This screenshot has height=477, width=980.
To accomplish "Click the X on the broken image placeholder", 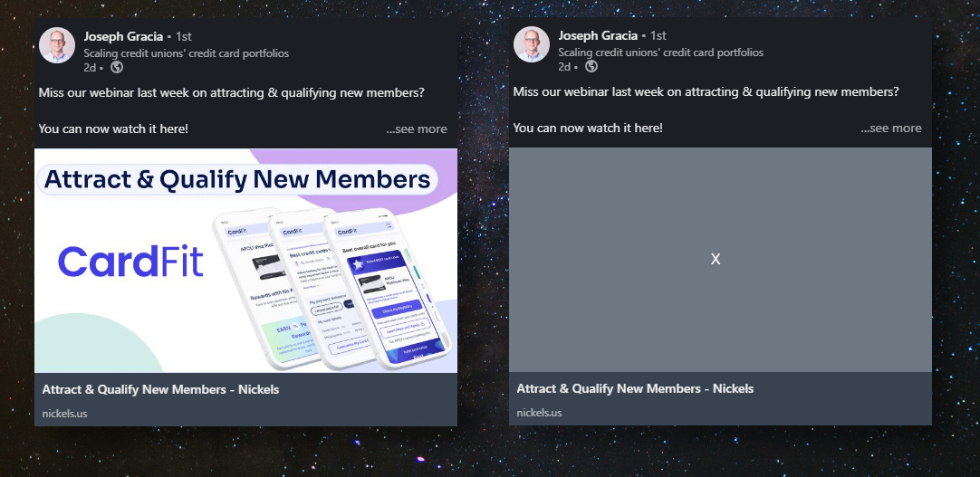I will click(716, 259).
